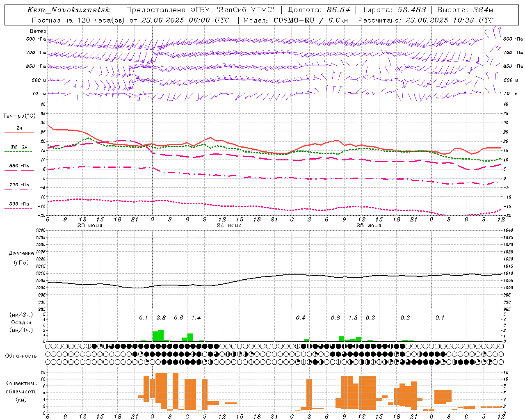Click the 0.4 precipitation total
Screen dimensions: 525x420
click(301, 318)
